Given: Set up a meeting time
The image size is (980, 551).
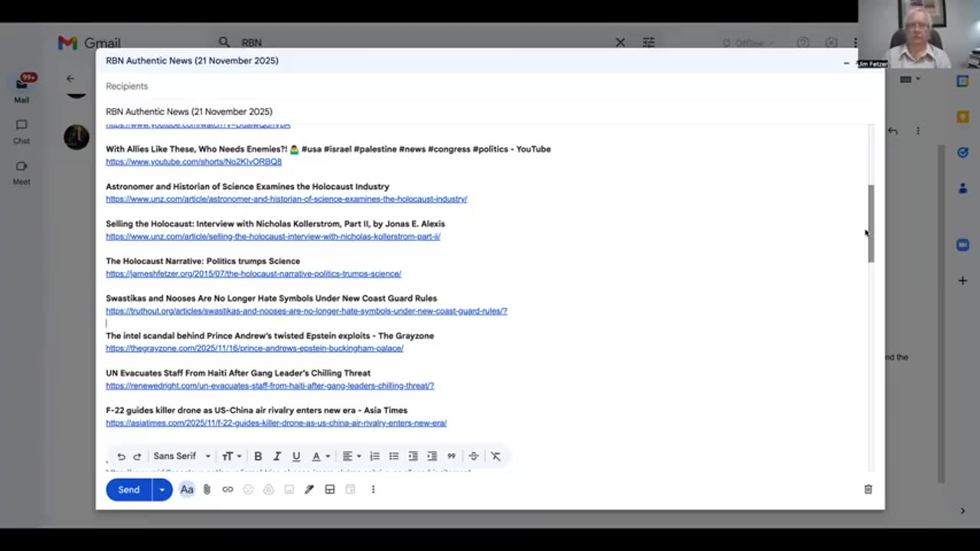Looking at the screenshot, I should [x=351, y=489].
